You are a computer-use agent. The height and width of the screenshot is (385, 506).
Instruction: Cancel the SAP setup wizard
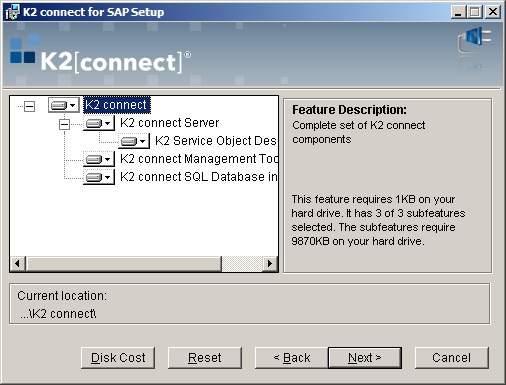pos(452,358)
